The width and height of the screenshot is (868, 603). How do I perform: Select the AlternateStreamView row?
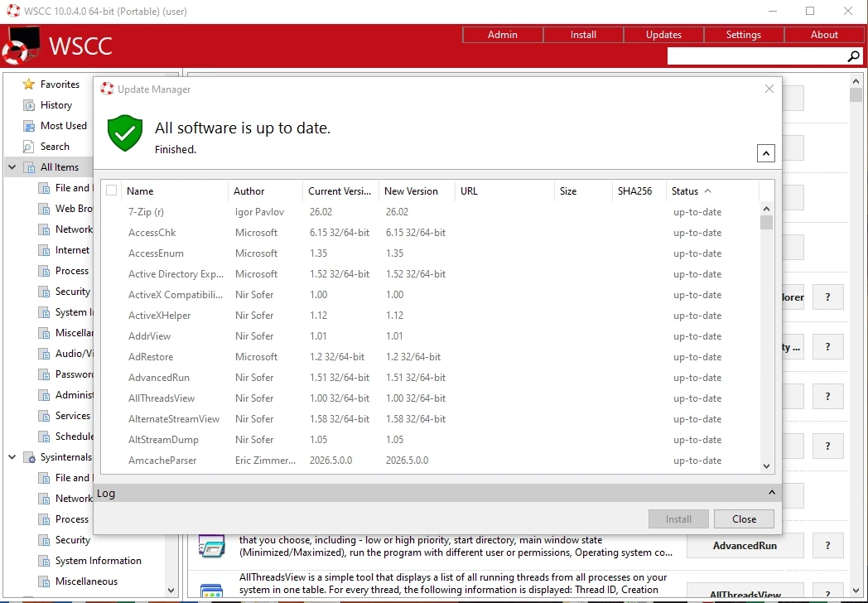coord(430,419)
